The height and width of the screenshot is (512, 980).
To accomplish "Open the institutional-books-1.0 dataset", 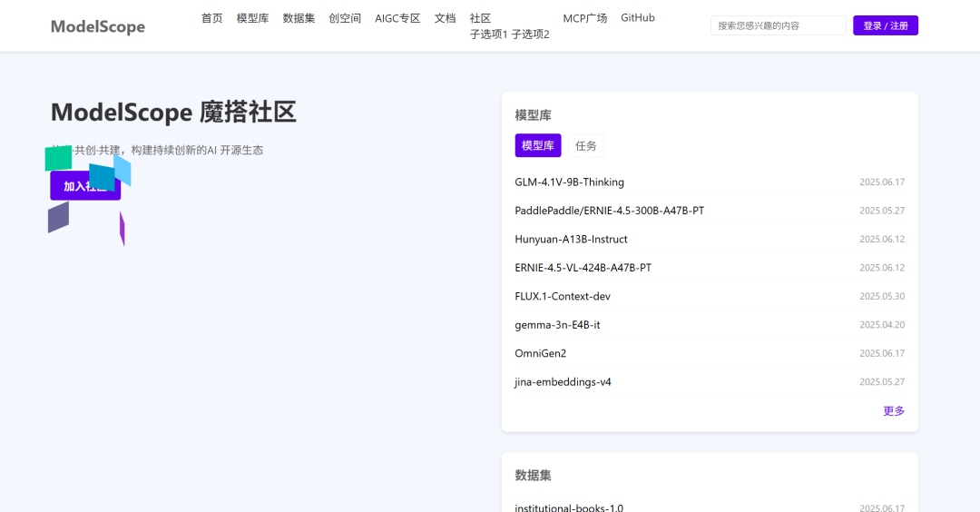I will (569, 507).
